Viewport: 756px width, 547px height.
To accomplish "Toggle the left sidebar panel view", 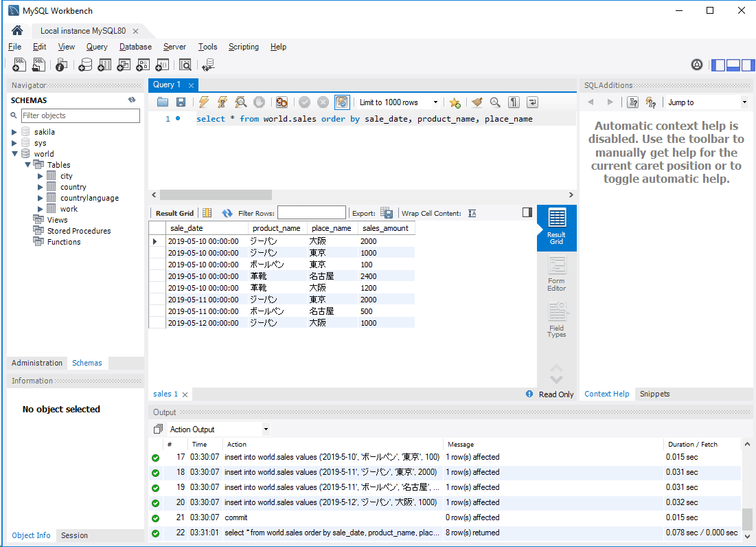I will tap(718, 65).
